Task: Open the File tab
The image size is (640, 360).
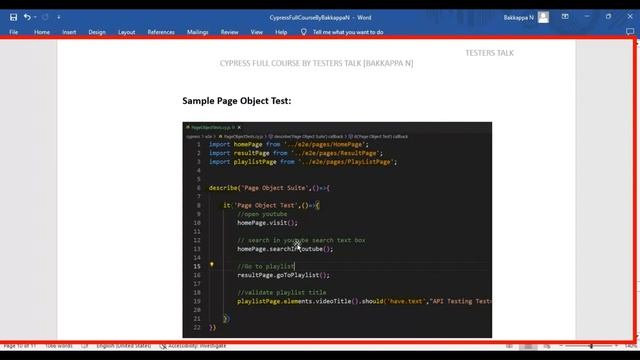Action: click(x=13, y=32)
